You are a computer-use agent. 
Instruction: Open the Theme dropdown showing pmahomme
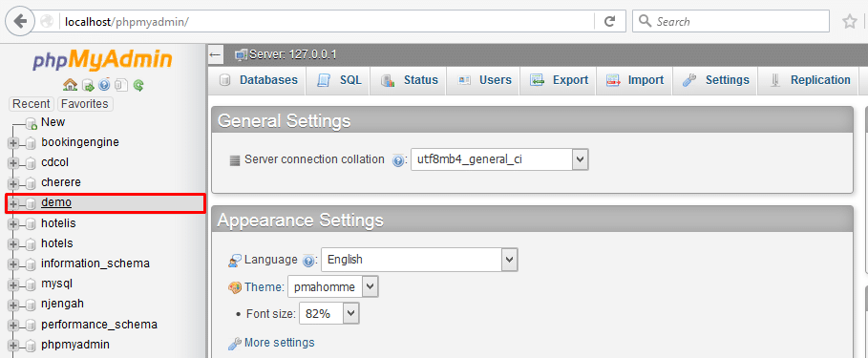pos(333,287)
